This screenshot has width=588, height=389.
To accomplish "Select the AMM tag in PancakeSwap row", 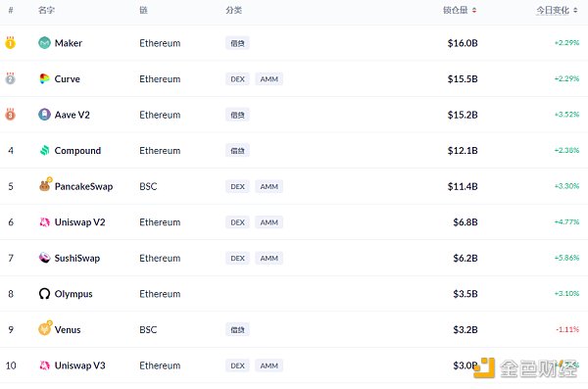I will pyautogui.click(x=269, y=186).
